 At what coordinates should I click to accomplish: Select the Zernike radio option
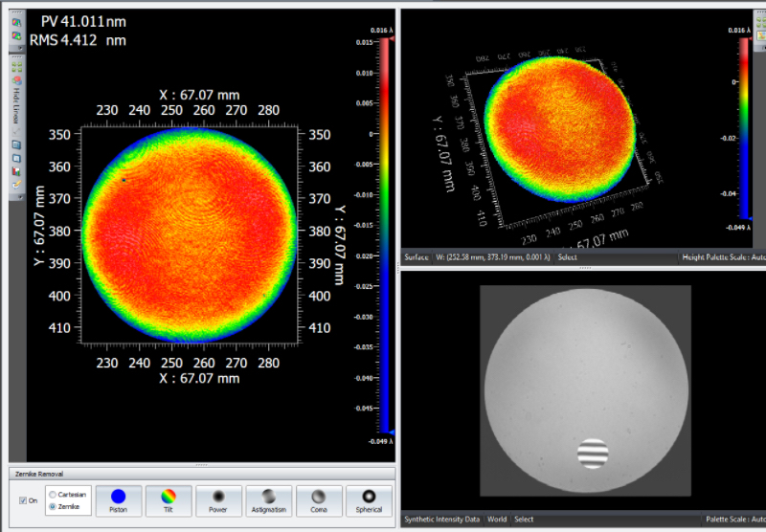tap(53, 506)
